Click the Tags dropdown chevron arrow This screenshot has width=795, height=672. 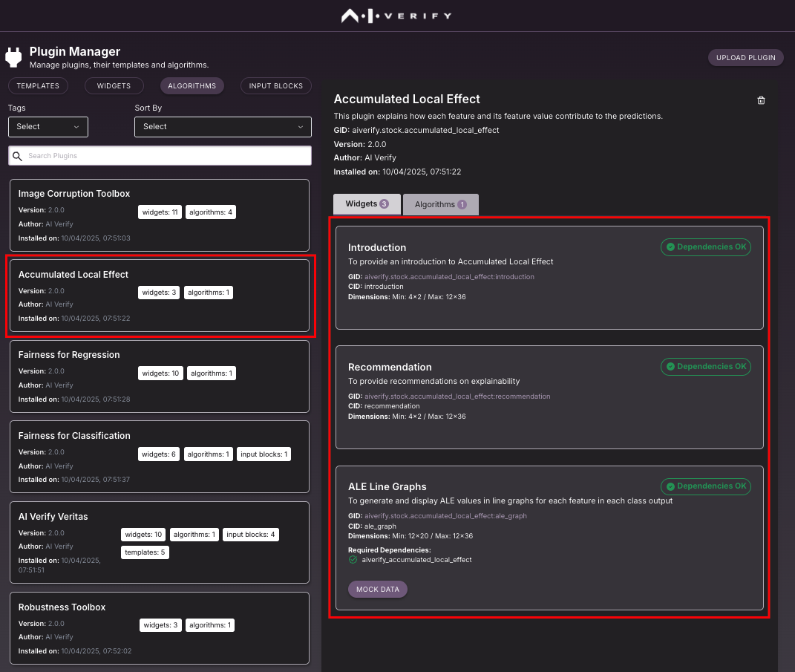76,127
